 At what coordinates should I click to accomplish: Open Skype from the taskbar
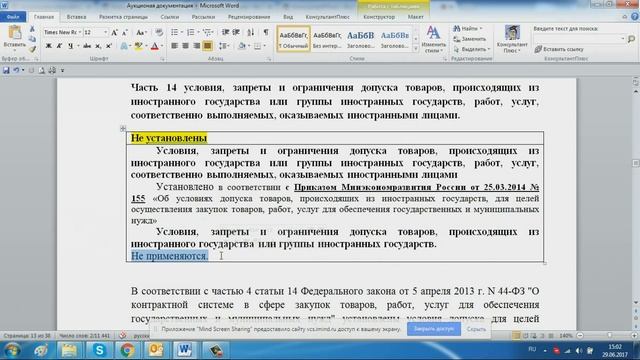99,350
